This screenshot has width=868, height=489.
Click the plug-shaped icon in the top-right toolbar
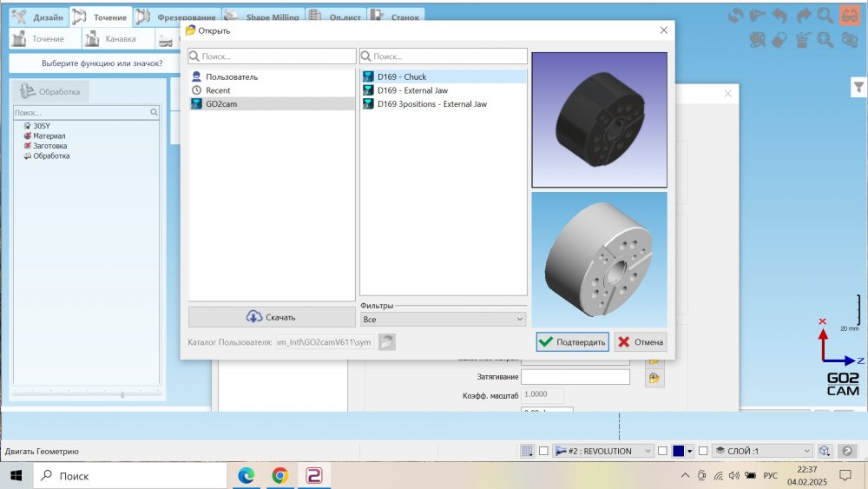(x=757, y=16)
